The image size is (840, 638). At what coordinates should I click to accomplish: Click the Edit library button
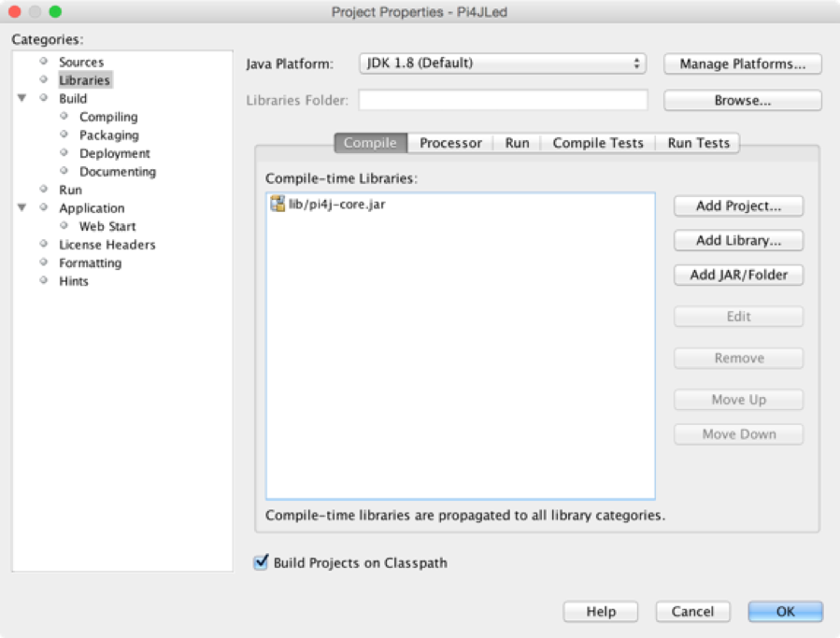(x=739, y=317)
